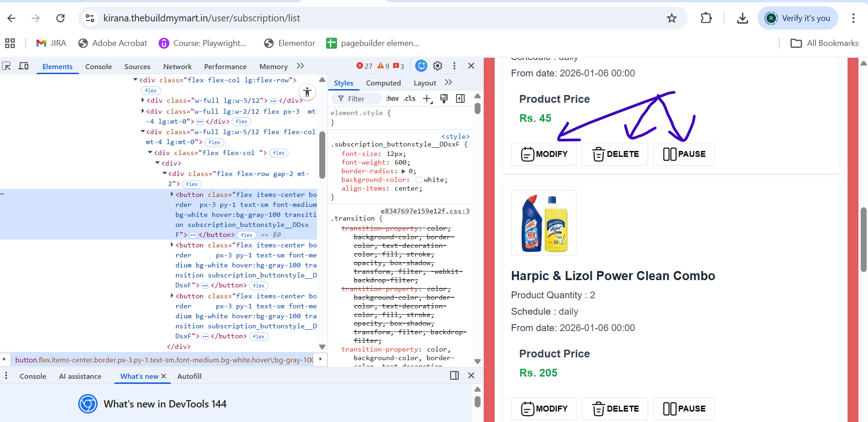Screen dimensions: 868x422
Task: Open the AI assistance drawer tab
Action: 80,376
